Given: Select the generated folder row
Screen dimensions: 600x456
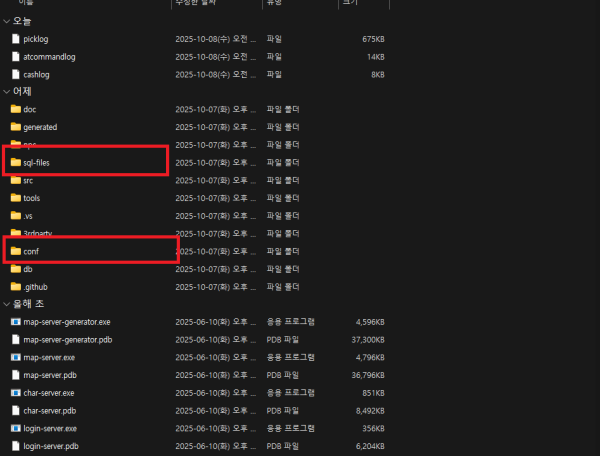Looking at the screenshot, I should [x=40, y=127].
